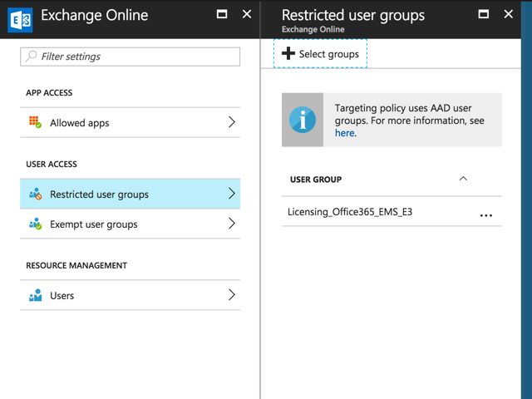Screen dimensions: 532x399
Task: Maximize the Exchange Online blade
Action: pos(222,14)
